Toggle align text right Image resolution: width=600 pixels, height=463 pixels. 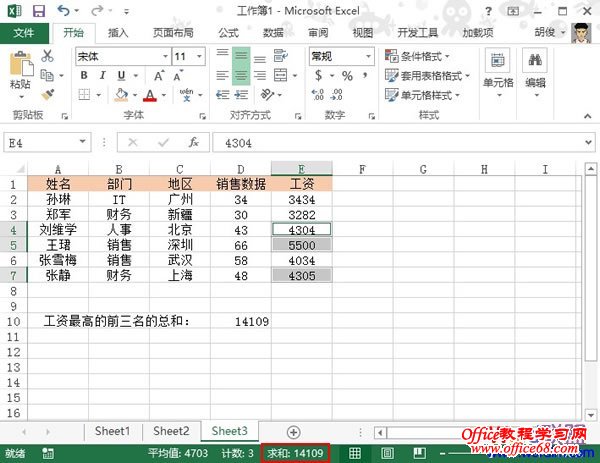260,75
